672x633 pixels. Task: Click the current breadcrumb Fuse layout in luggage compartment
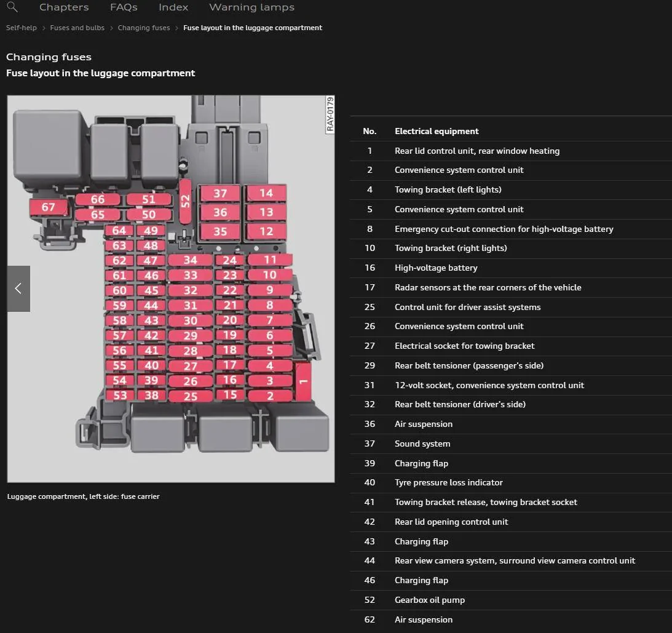click(x=253, y=28)
